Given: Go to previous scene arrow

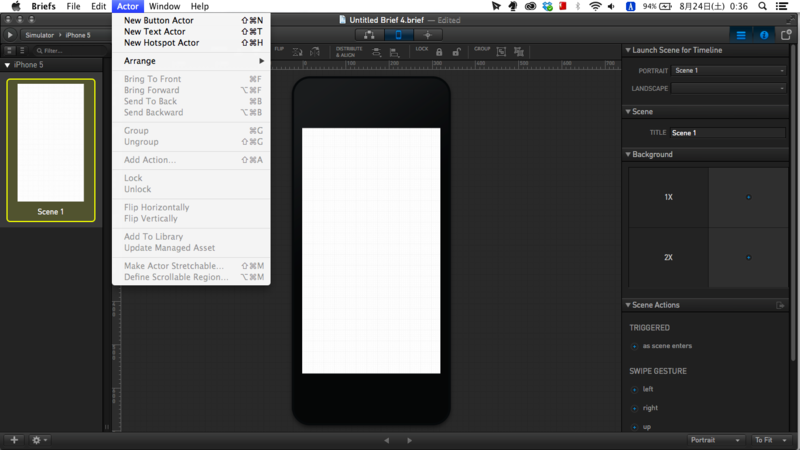Looking at the screenshot, I should point(387,440).
